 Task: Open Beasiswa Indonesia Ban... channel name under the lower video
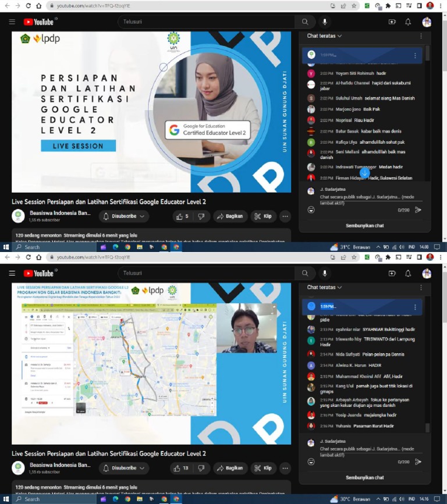point(60,465)
